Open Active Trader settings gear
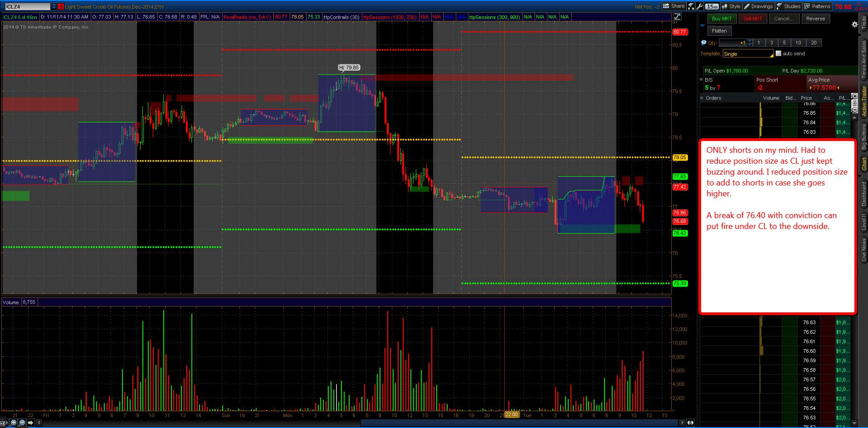Image resolution: width=868 pixels, height=428 pixels. coord(854,24)
